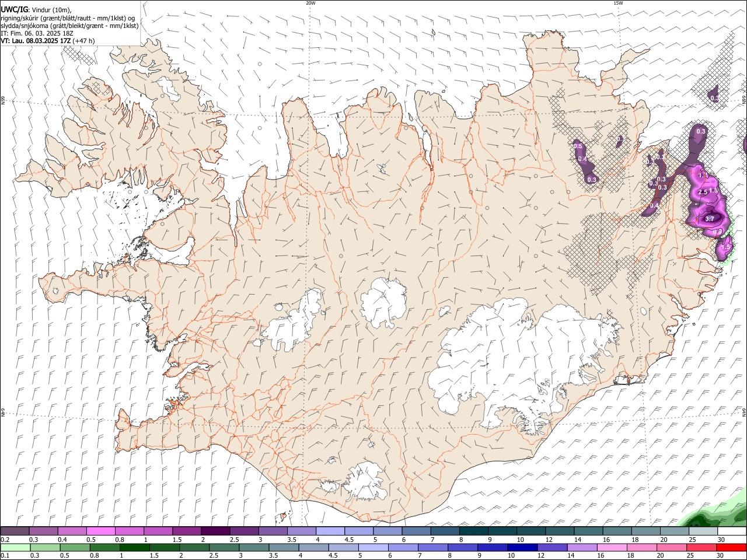Screen dimensions: 747x560
Task: Click lavender top-row swatch between 4 and 4.5
Action: point(330,531)
